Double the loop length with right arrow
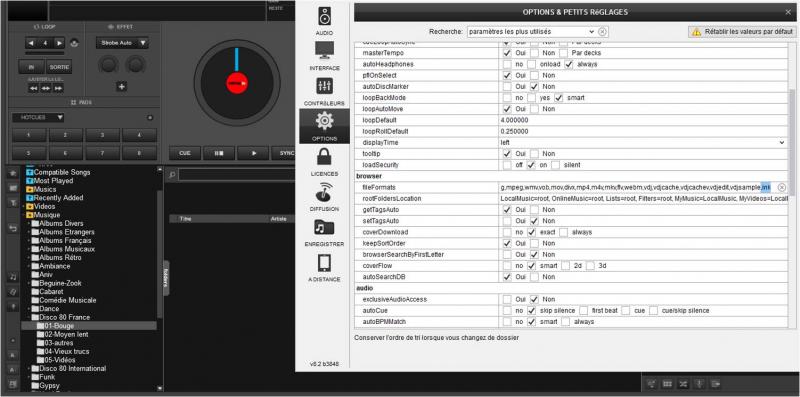Screen dimensions: 800x397 pos(60,43)
